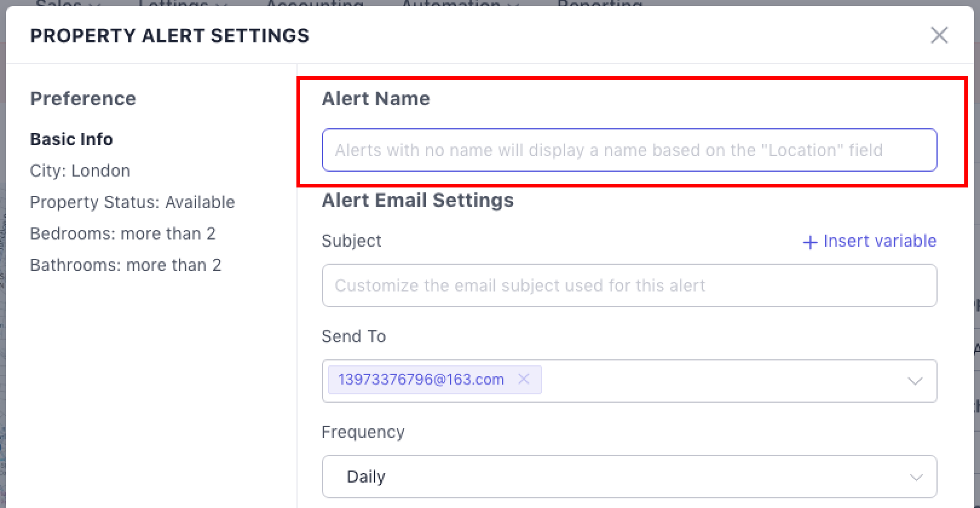Focus the Alert Name text field

[x=629, y=150]
